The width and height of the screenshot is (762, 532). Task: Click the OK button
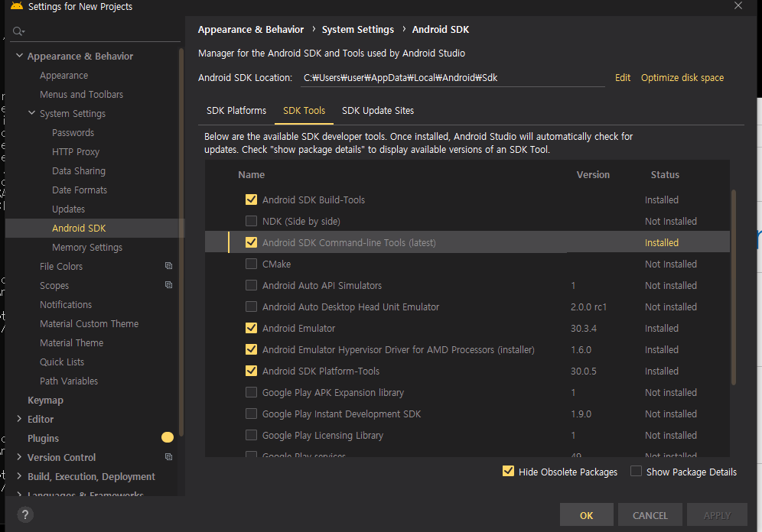coord(587,515)
